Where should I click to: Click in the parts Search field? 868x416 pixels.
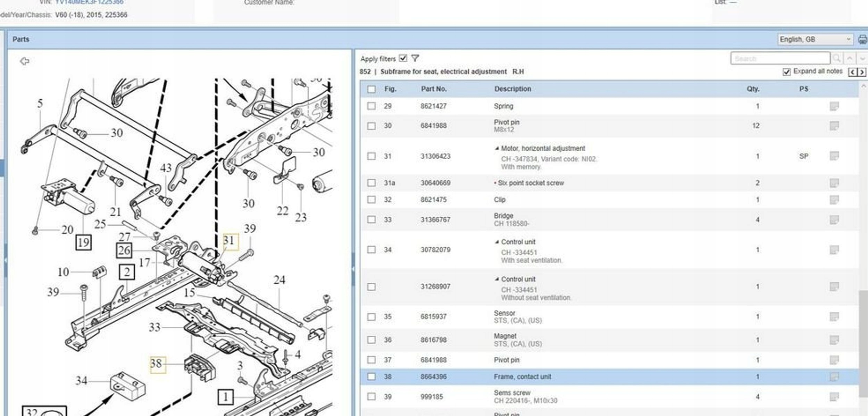pos(780,58)
